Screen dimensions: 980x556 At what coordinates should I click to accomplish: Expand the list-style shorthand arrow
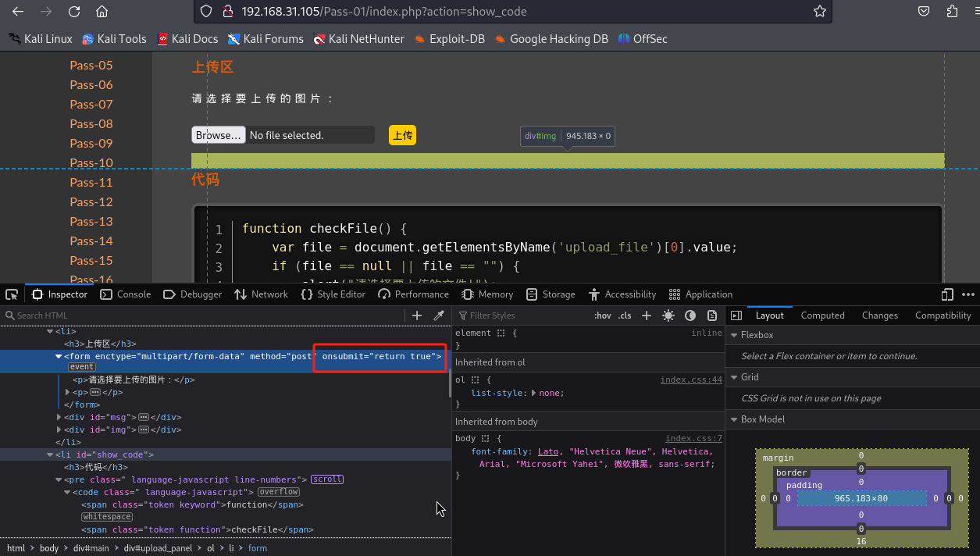[x=534, y=393]
